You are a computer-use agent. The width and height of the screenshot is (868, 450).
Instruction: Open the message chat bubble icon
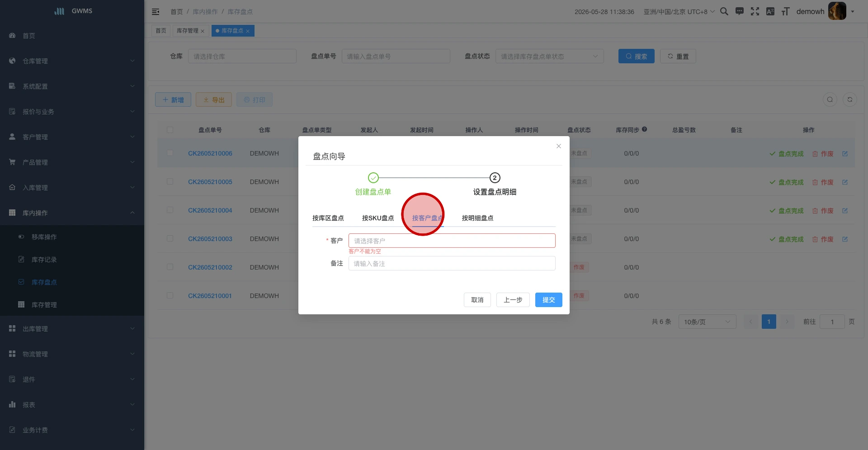(x=740, y=11)
